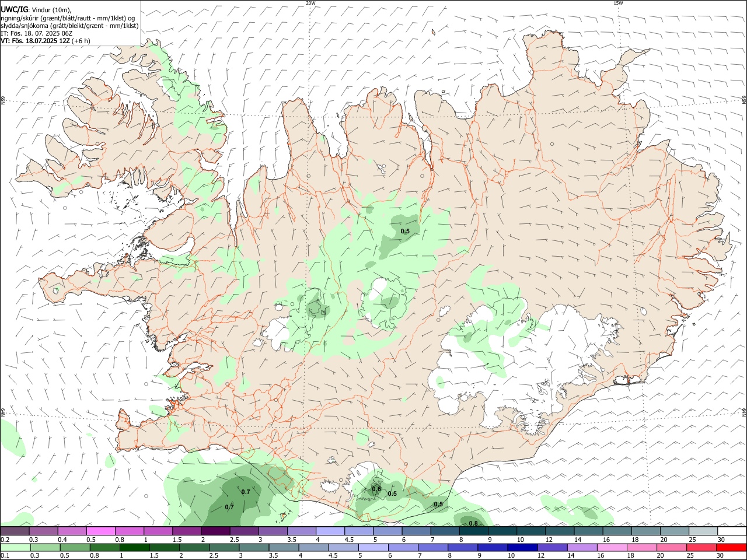The image size is (747, 560).
Task: Click the 15W longitude label at top
Action: [618, 3]
